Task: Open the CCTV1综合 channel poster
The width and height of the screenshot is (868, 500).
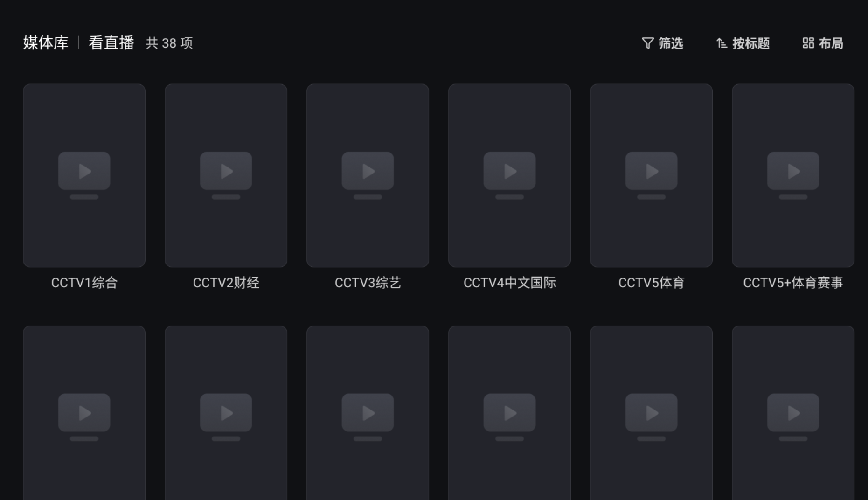Action: 84,175
